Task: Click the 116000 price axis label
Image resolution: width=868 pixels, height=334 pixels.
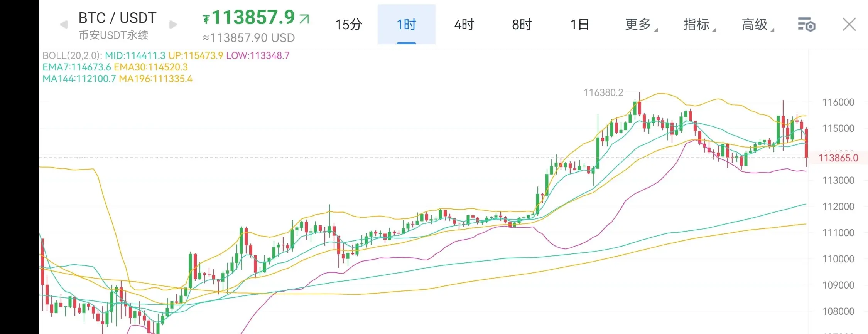Action: coord(838,102)
